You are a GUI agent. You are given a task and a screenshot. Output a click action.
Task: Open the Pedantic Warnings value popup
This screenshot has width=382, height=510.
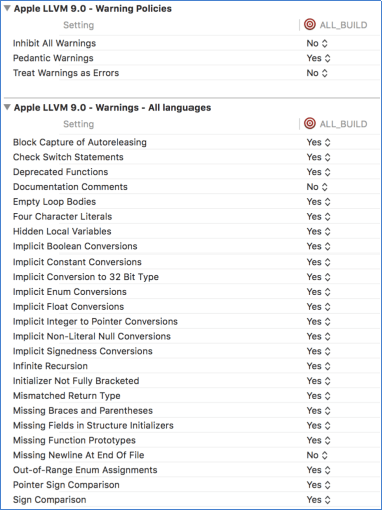(x=318, y=58)
